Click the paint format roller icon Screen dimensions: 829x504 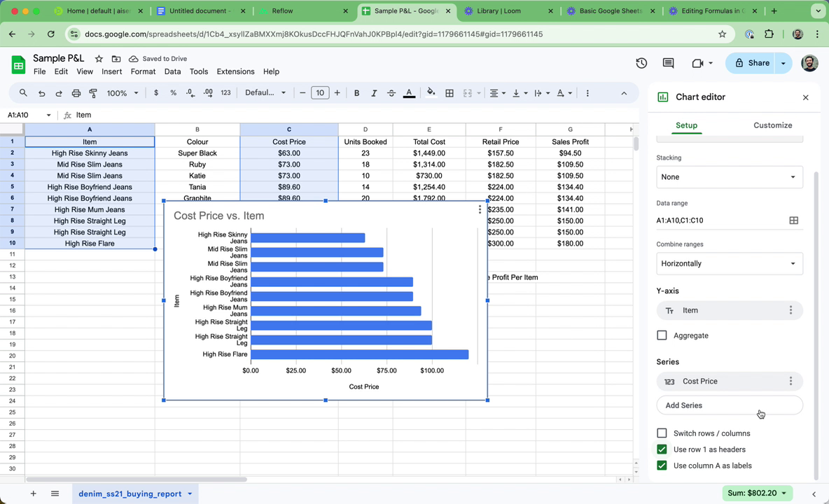(x=93, y=93)
